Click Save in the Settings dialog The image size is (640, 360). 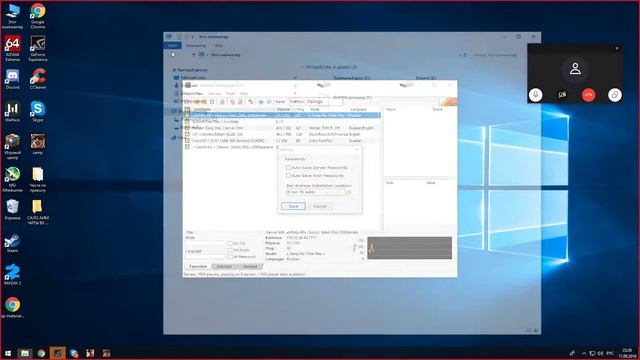tap(293, 206)
